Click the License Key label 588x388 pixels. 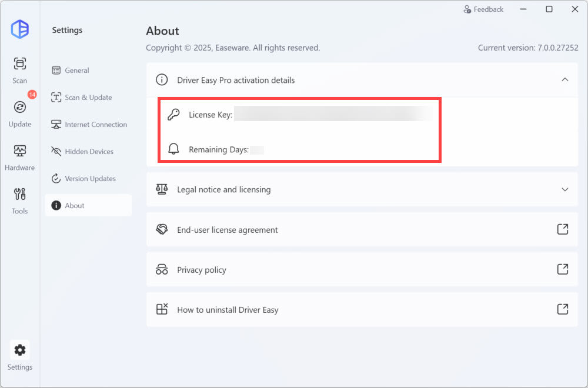[211, 115]
